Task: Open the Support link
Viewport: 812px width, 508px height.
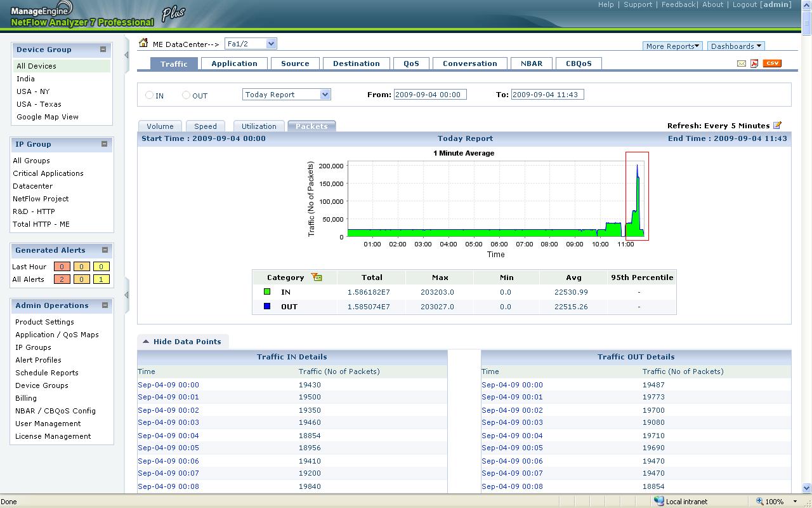Action: (x=638, y=4)
